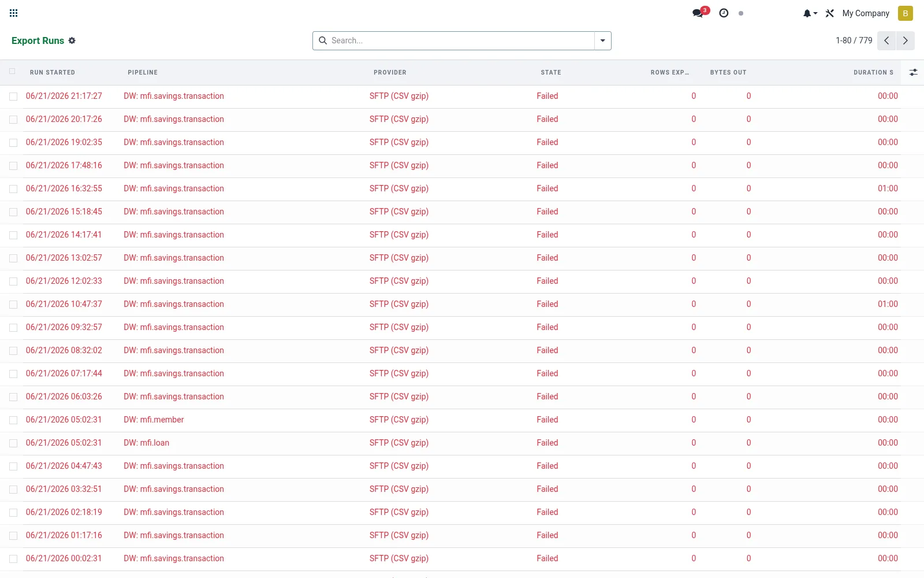924x578 pixels.
Task: Open the run started 06/21/2026 01:17:16
Action: click(64, 535)
